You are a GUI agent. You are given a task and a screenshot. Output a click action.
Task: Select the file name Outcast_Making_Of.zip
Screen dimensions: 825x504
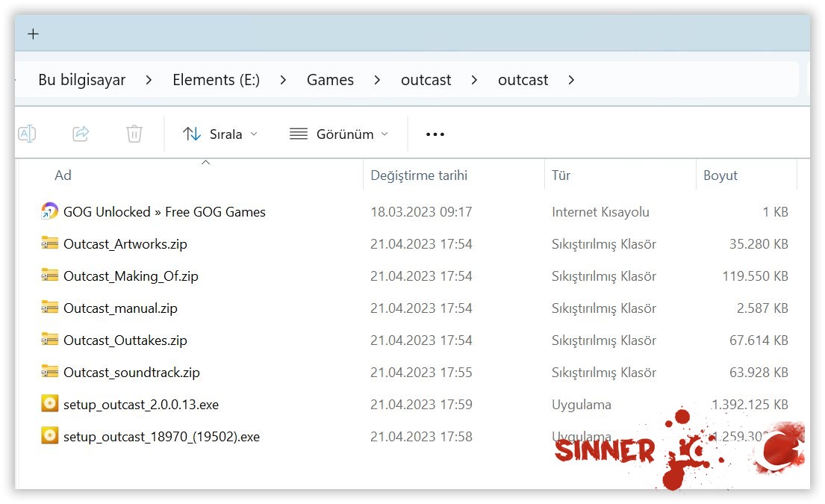(x=131, y=276)
